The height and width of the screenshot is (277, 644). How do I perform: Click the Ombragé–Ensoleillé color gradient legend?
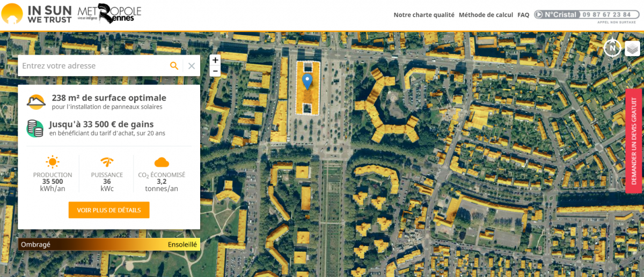click(x=109, y=244)
